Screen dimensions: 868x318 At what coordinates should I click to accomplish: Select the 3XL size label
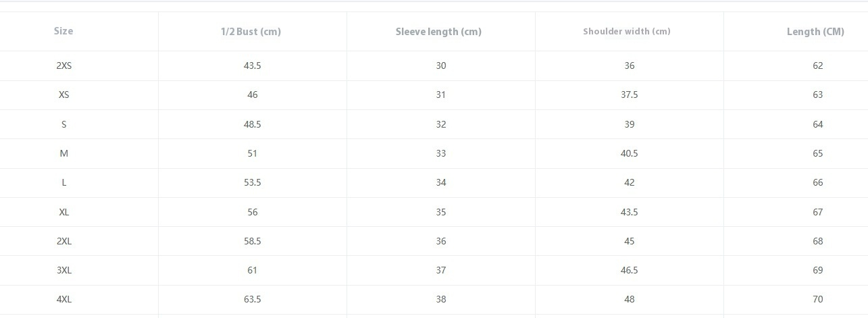click(x=63, y=270)
